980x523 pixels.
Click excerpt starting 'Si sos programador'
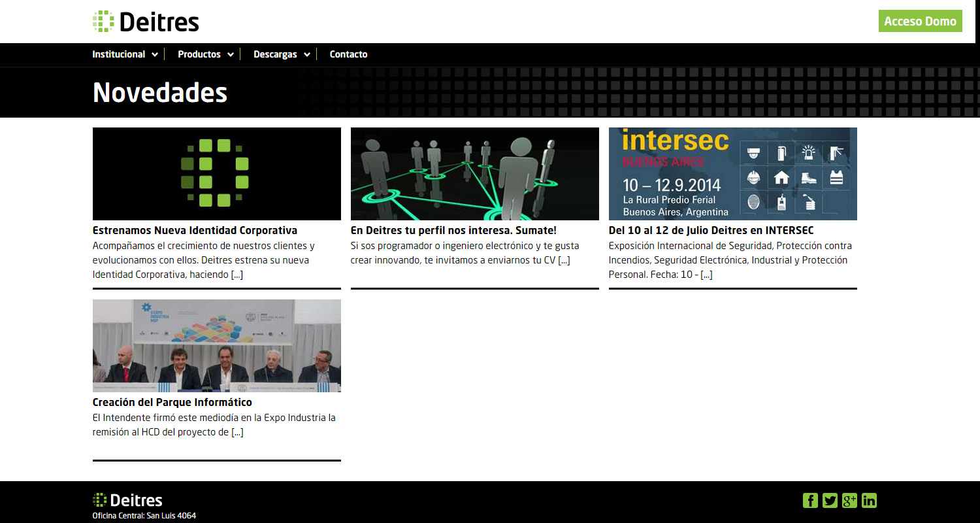[465, 253]
